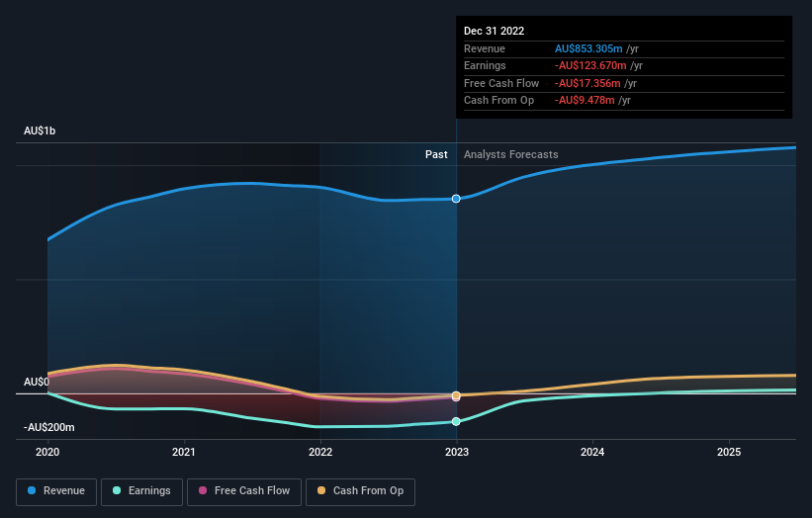Viewport: 812px width, 518px height.
Task: Click the Earnings row label in tooltip
Action: tap(485, 65)
